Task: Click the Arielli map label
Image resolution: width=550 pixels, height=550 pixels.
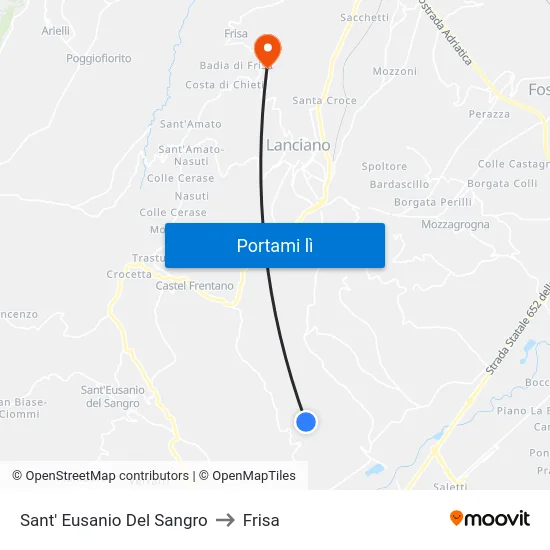Action: click(x=55, y=31)
